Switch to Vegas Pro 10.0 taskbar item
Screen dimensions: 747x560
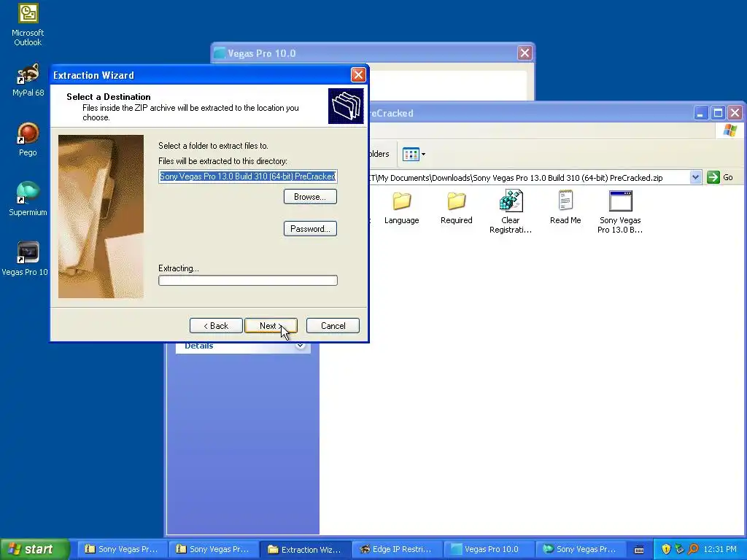[488, 550]
